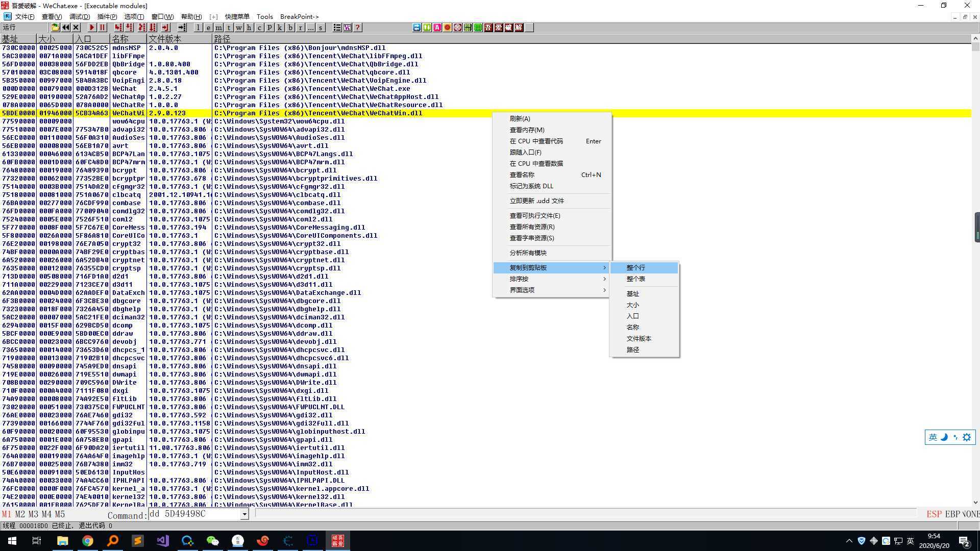Click the Restart program rewind icon
The image size is (980, 551).
coord(66,28)
